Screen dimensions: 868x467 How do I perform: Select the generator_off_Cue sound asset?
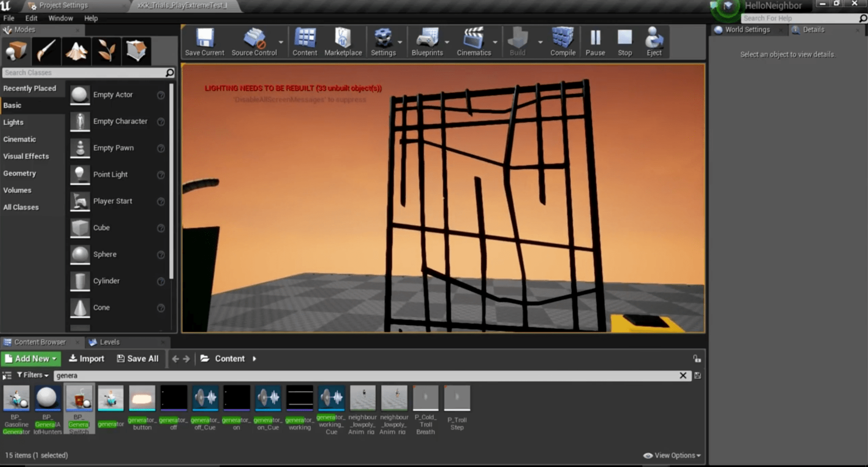pos(205,399)
